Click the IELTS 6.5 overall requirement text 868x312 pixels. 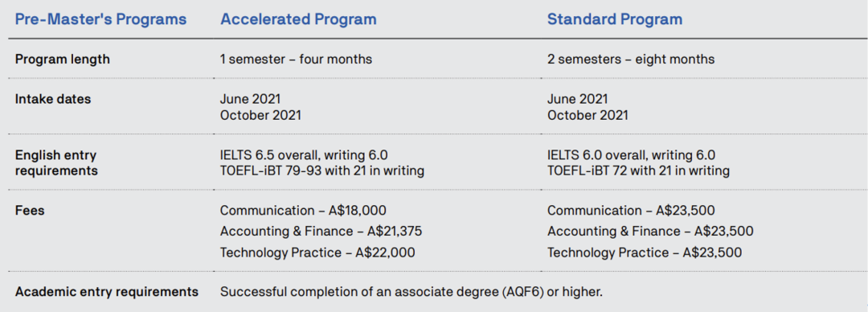coord(308,155)
